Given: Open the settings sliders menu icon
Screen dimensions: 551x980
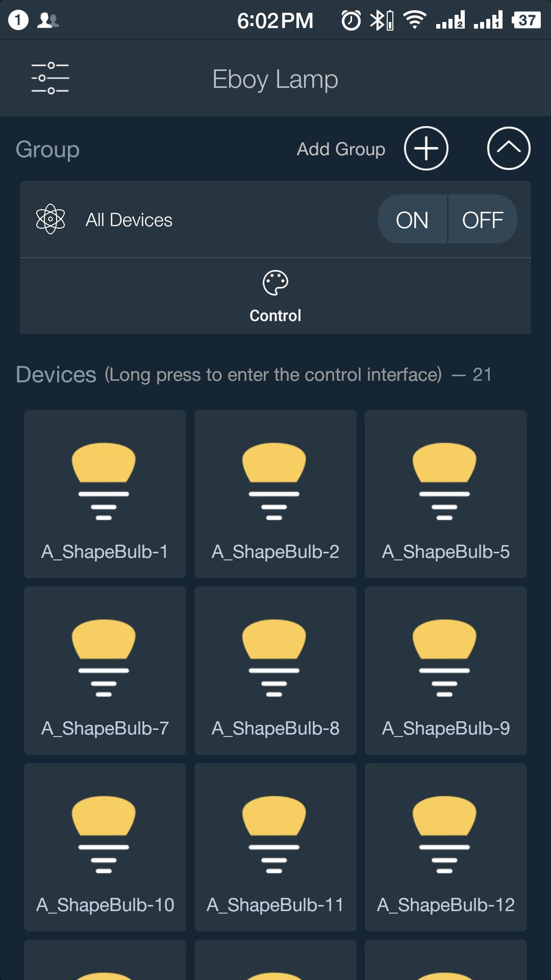Looking at the screenshot, I should pyautogui.click(x=50, y=78).
